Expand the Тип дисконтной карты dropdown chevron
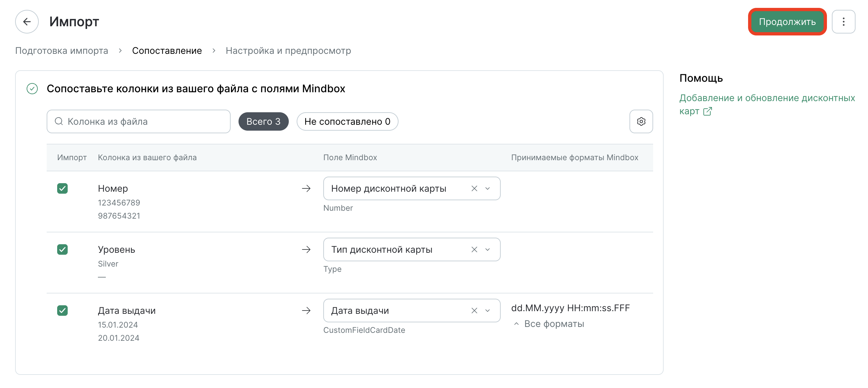 [x=488, y=249]
